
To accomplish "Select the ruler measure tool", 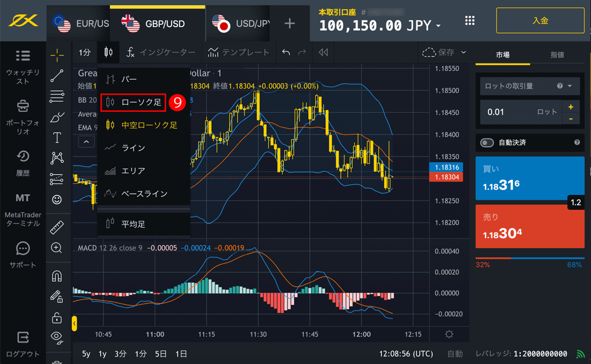I will coord(57,227).
